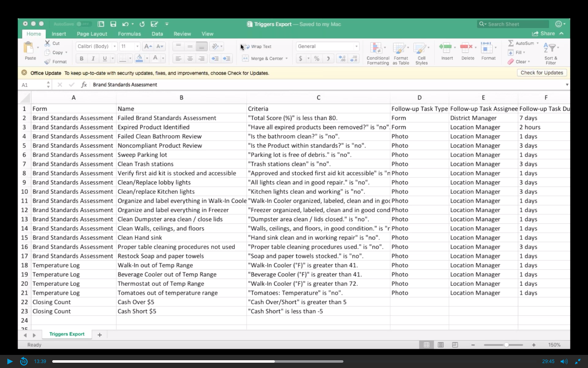This screenshot has width=588, height=368.
Task: Decrease font size with the A-down icon
Action: (160, 46)
